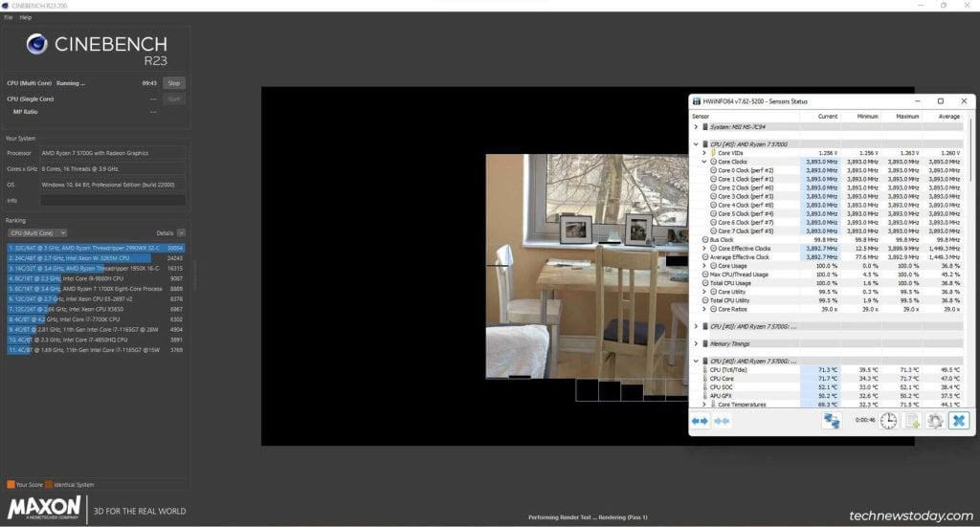This screenshot has height=527, width=980.
Task: Select the Intel Core i9-9880H ranking entry
Action: click(96, 278)
